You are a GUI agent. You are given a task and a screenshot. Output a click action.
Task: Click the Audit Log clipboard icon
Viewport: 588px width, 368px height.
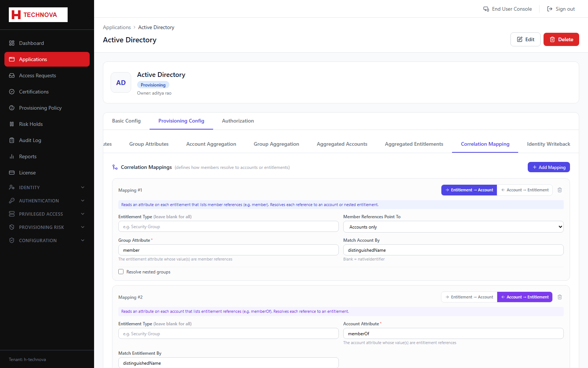(x=12, y=140)
